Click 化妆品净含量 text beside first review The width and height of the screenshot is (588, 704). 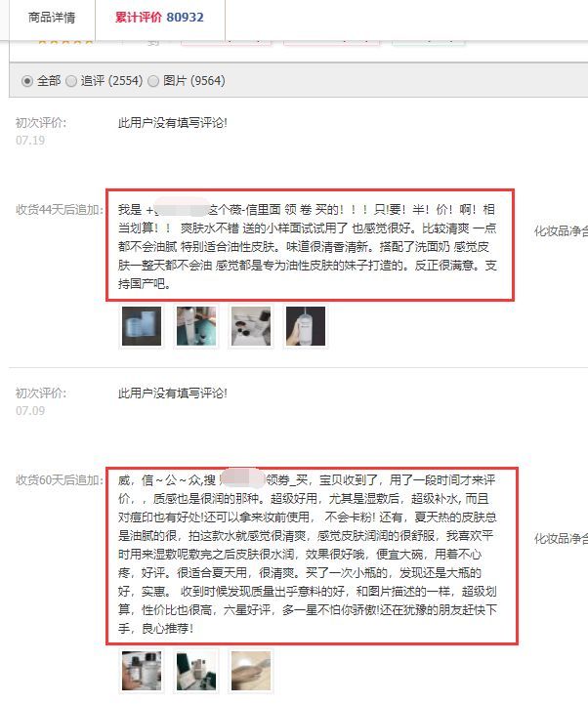(561, 231)
